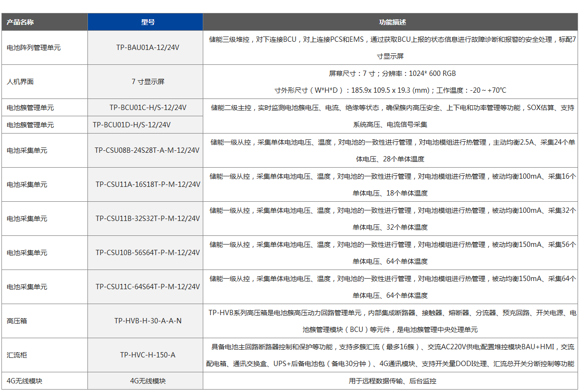Select model TP-BCU01C-H/S-12/24V
579x392 pixels.
(x=148, y=108)
